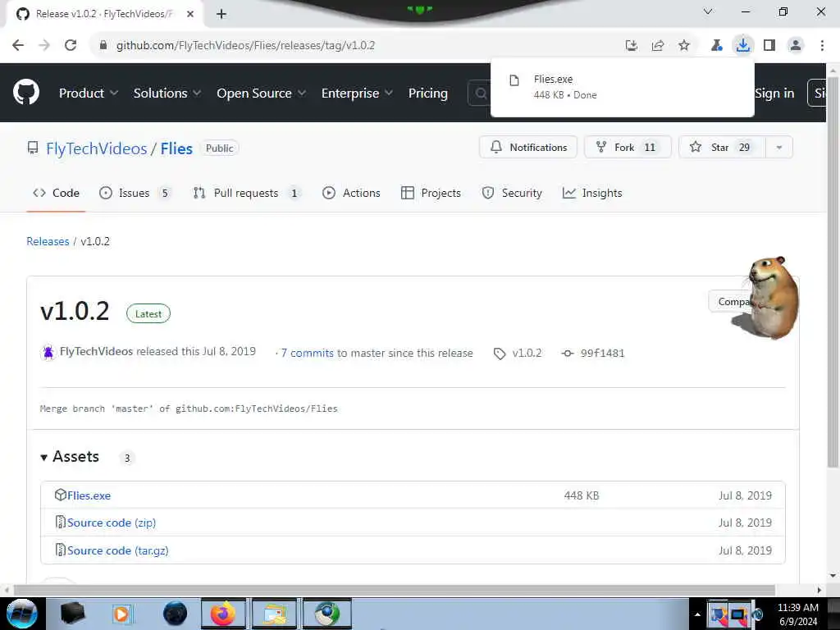Click the install app icon in address bar

coord(632,46)
